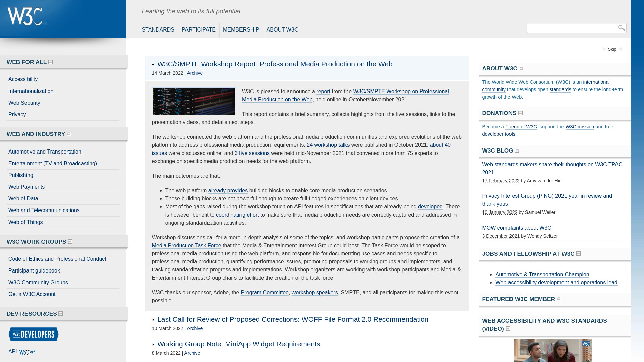
Task: Open the W3C Developers logo link
Action: coord(34,334)
